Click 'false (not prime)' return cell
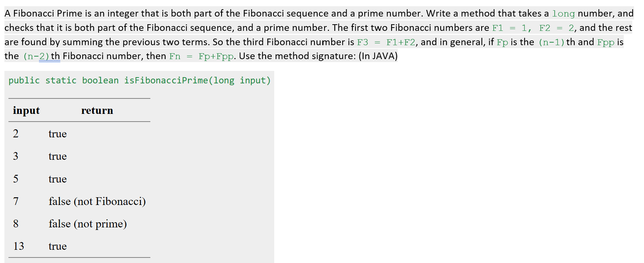This screenshot has height=263, width=644. click(x=87, y=224)
